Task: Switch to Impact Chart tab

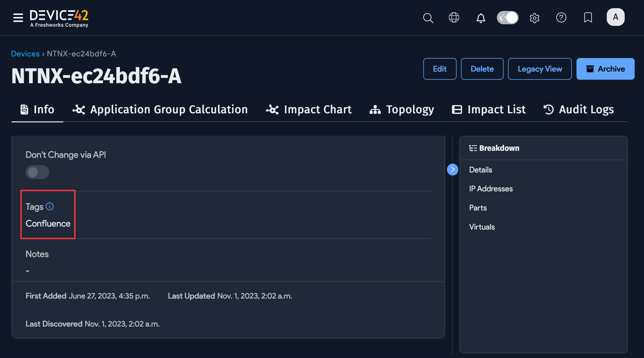Action: [x=309, y=110]
